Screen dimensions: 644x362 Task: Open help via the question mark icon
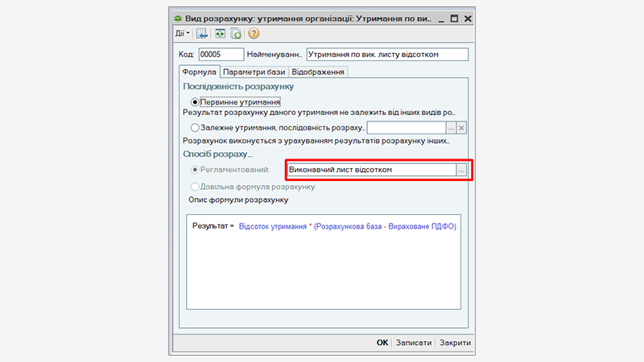point(253,34)
